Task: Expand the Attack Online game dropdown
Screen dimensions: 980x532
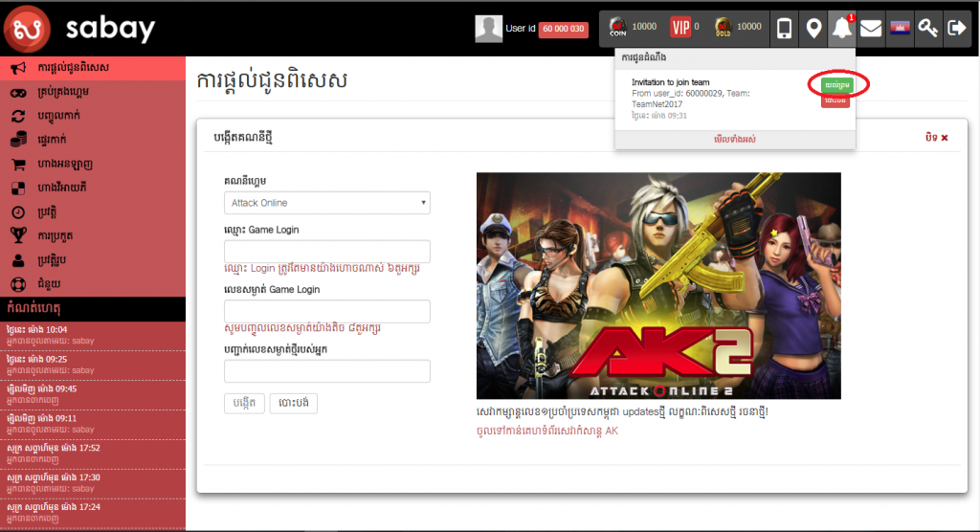Action: (x=326, y=203)
